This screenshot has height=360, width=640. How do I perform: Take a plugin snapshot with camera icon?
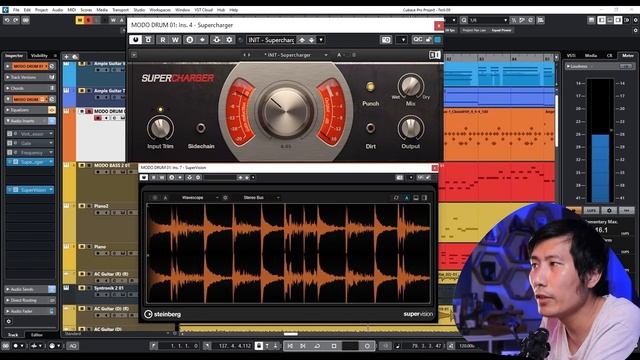point(386,40)
